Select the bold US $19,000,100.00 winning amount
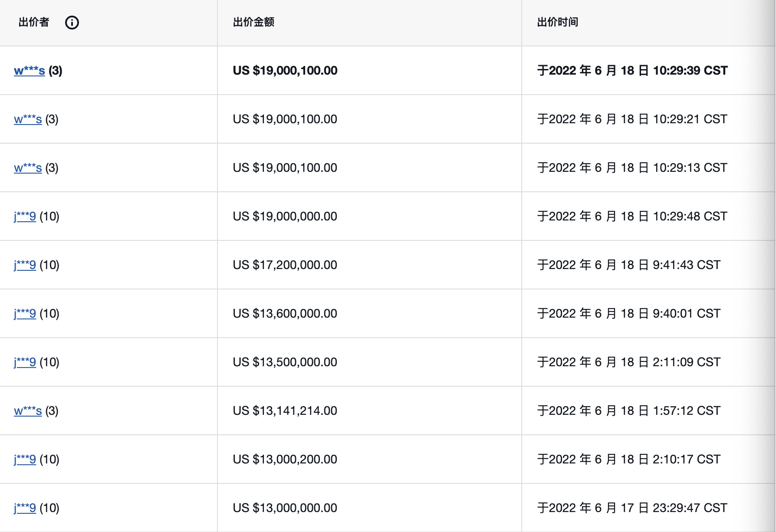Viewport: 776px width, 532px height. point(285,71)
